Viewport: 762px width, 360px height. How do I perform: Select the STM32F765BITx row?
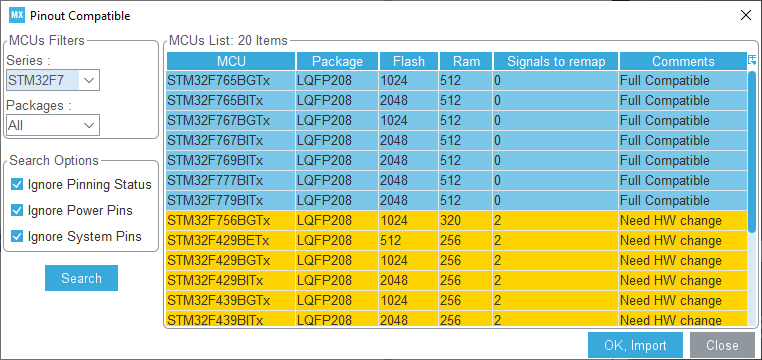457,101
